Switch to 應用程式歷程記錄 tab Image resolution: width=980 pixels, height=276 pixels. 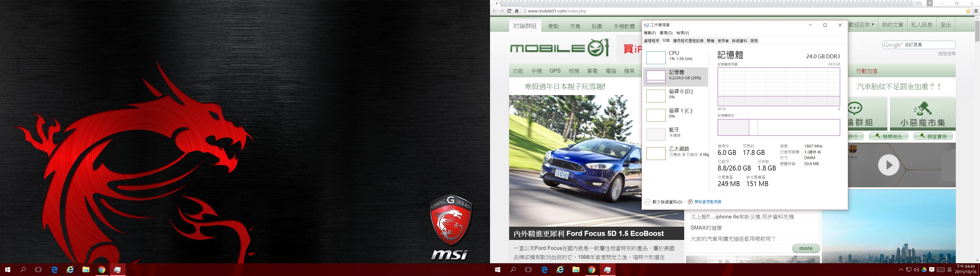coord(688,41)
